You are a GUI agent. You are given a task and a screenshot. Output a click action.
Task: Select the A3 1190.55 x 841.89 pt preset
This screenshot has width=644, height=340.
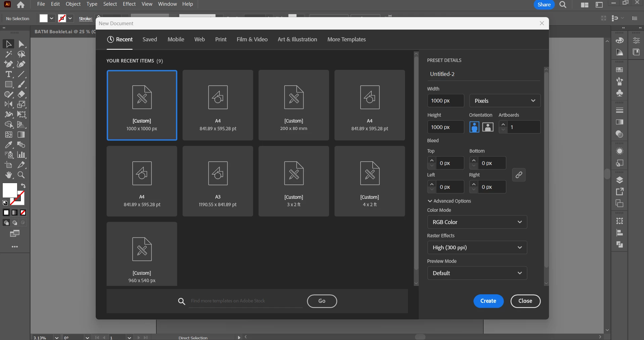tap(218, 181)
